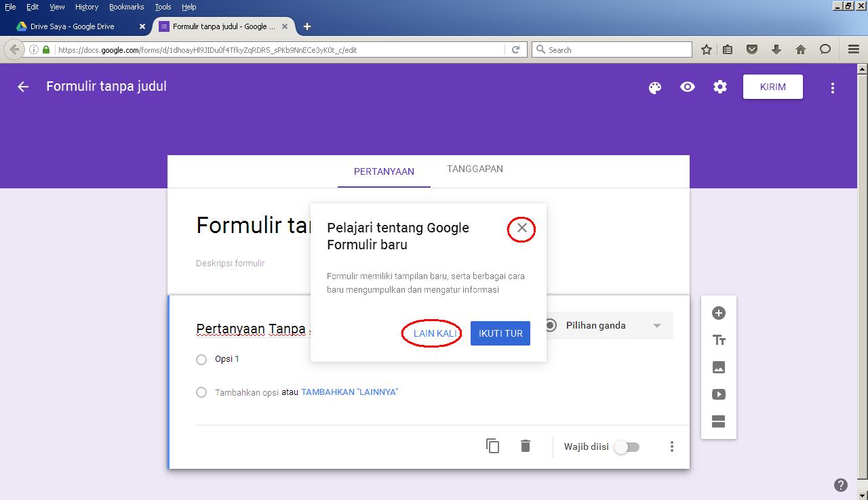Click the KIRIM button

pyautogui.click(x=773, y=87)
